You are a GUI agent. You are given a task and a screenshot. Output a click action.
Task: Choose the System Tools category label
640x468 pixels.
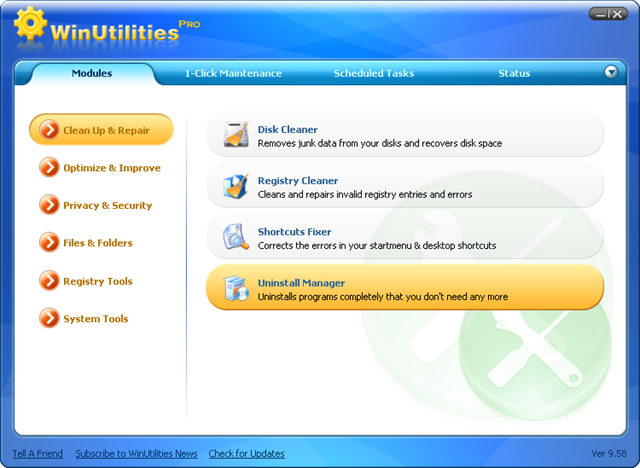tap(96, 319)
